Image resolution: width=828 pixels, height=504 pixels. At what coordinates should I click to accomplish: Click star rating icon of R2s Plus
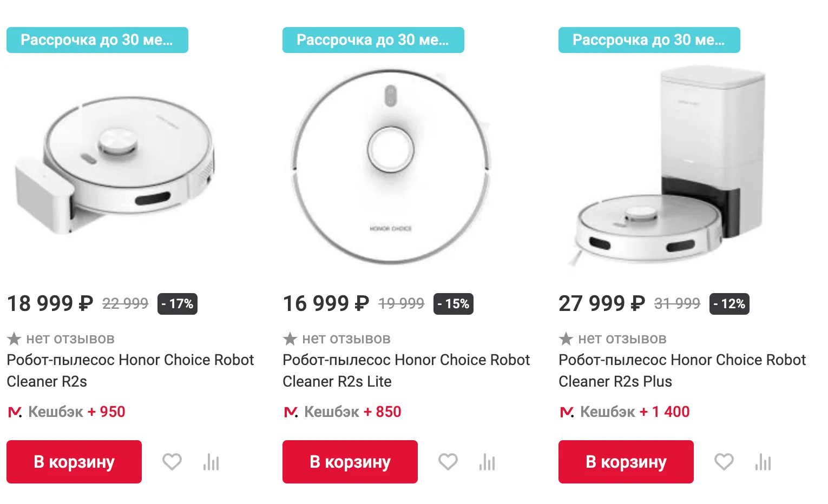tap(566, 339)
